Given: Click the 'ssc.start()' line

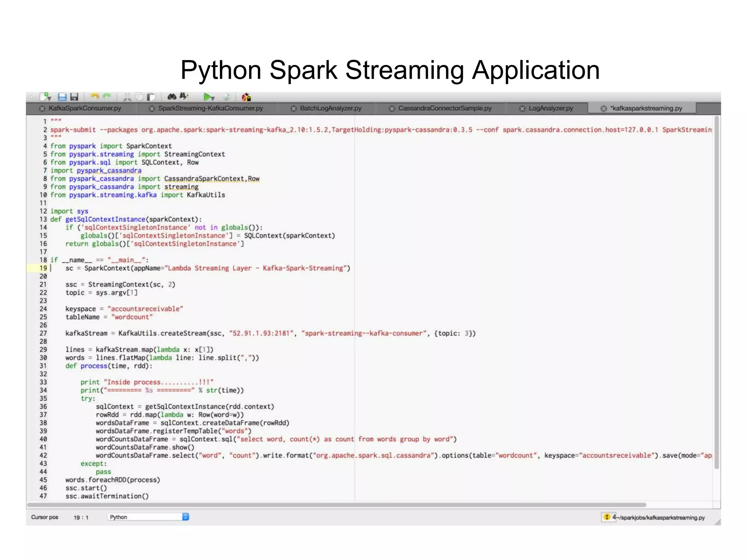Looking at the screenshot, I should 86,488.
